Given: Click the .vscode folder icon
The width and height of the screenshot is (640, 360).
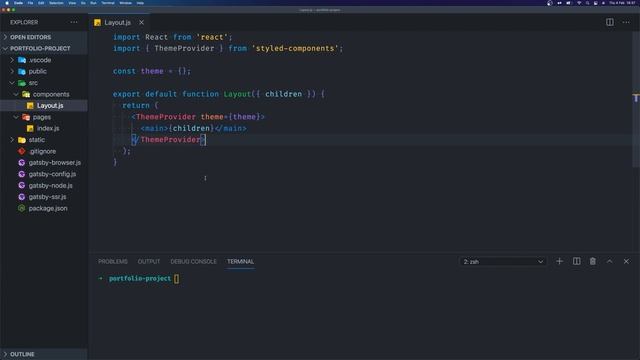Looking at the screenshot, I should [x=22, y=60].
